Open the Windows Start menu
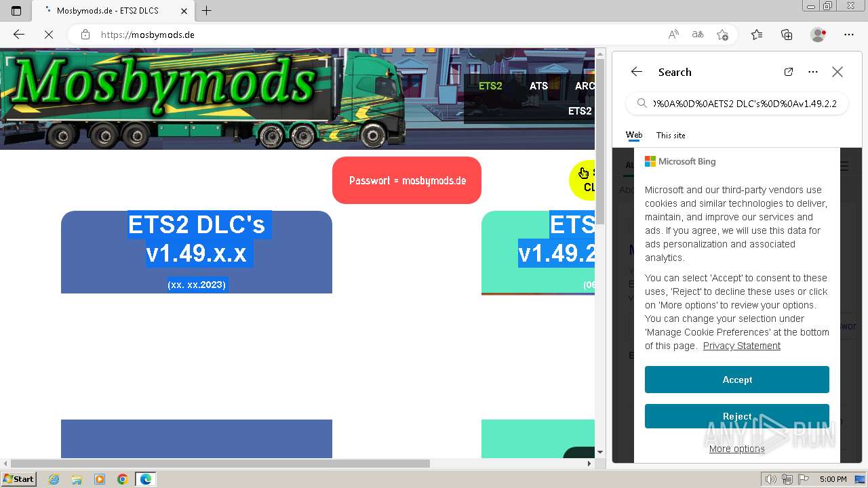This screenshot has width=868, height=488. 18,479
